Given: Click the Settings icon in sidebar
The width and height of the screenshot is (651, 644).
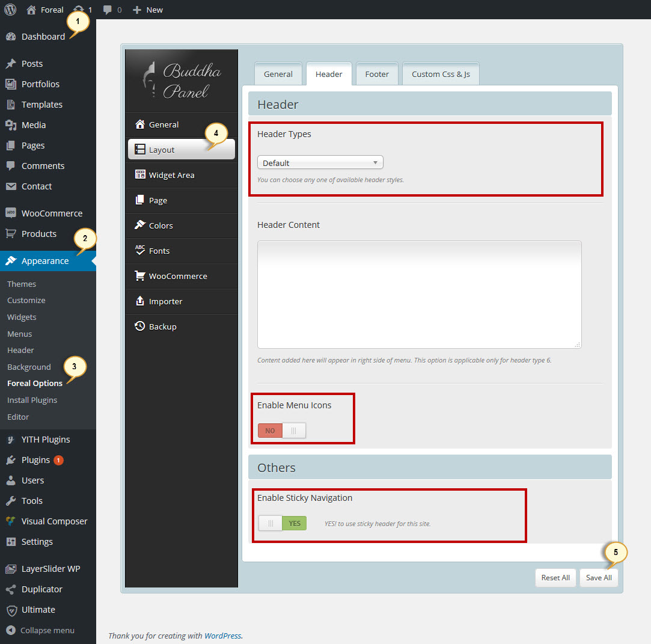Looking at the screenshot, I should click(x=11, y=541).
